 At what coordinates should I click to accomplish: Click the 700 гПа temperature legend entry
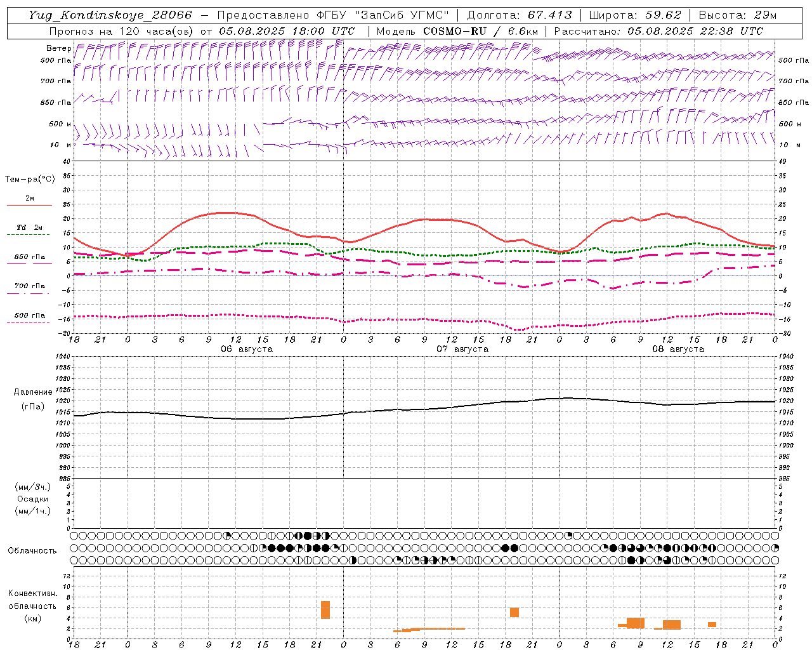click(x=30, y=286)
